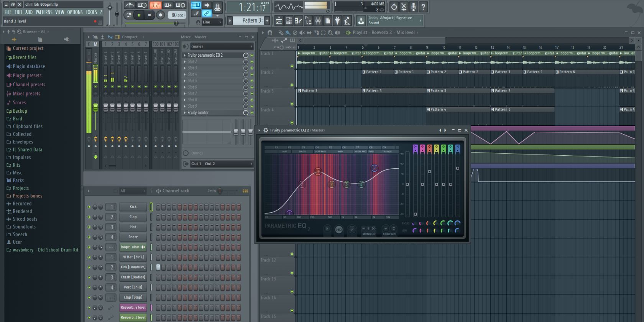The width and height of the screenshot is (644, 322).
Task: Click the Kick channel button
Action: [x=133, y=207]
